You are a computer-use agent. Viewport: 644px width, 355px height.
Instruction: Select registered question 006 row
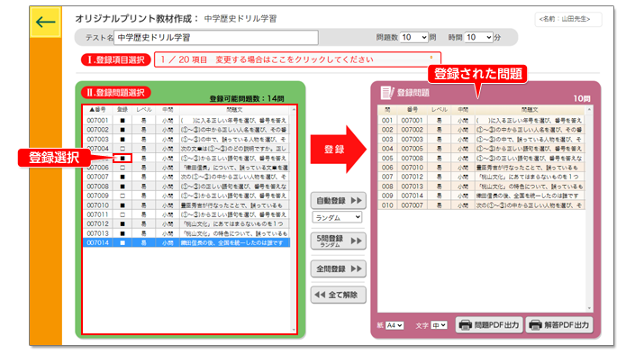click(x=481, y=168)
